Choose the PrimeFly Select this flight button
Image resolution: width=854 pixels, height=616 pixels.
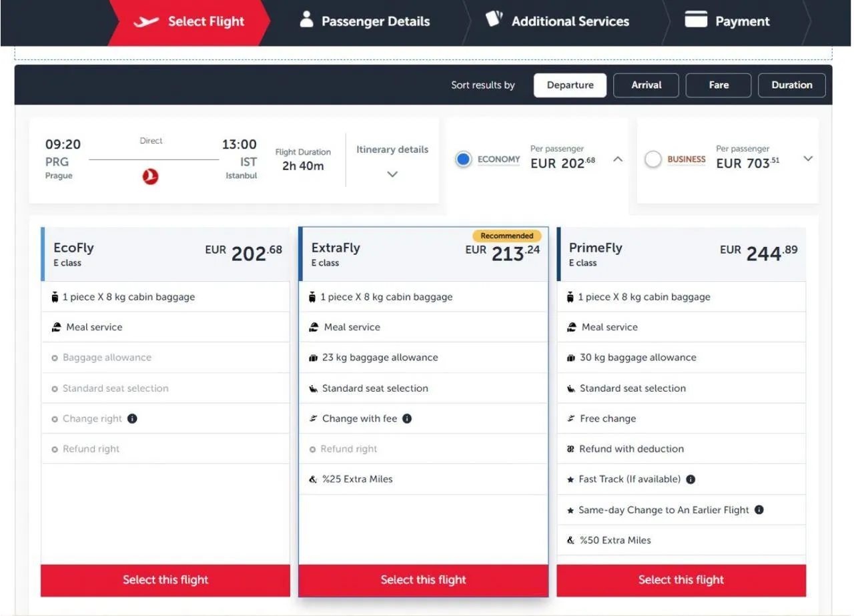tap(681, 580)
